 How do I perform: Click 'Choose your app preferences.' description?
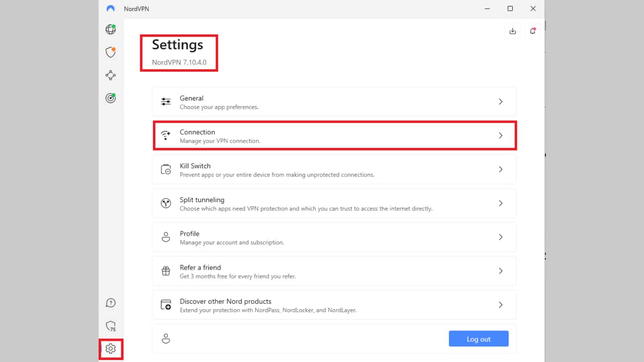coord(219,107)
